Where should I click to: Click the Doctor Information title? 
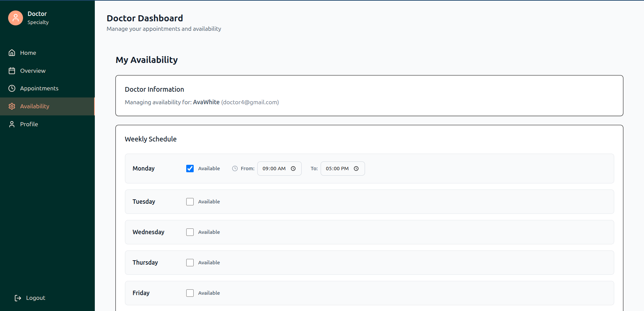pyautogui.click(x=154, y=89)
